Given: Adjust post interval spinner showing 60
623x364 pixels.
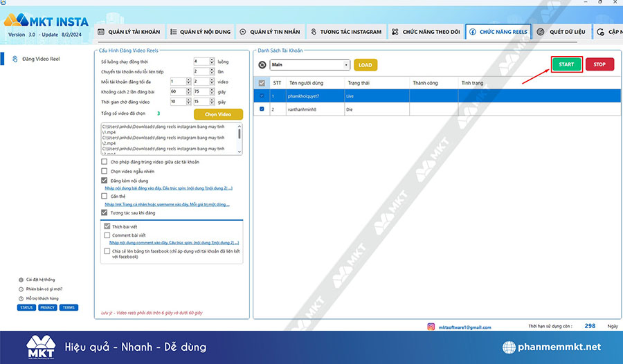Looking at the screenshot, I should point(188,91).
